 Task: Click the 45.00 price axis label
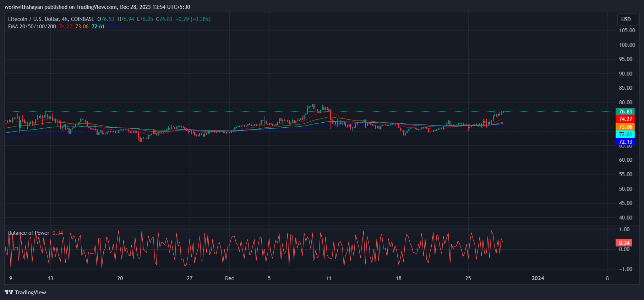626,203
